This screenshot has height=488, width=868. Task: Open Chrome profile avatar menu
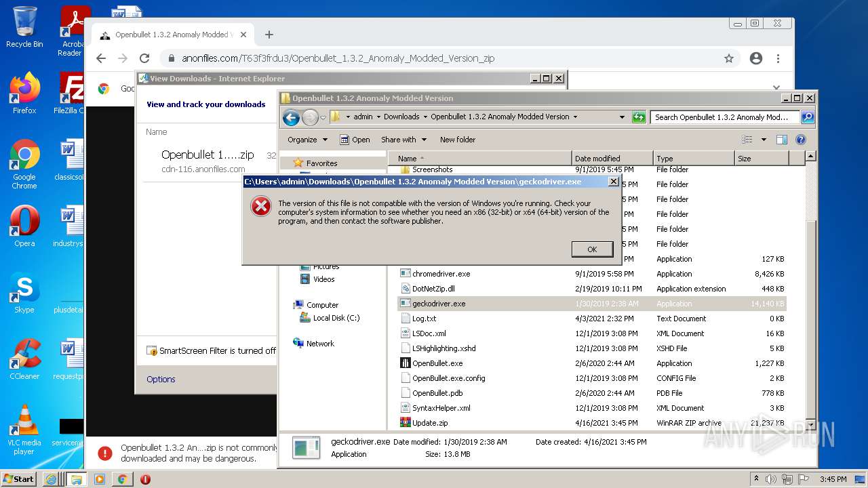756,58
